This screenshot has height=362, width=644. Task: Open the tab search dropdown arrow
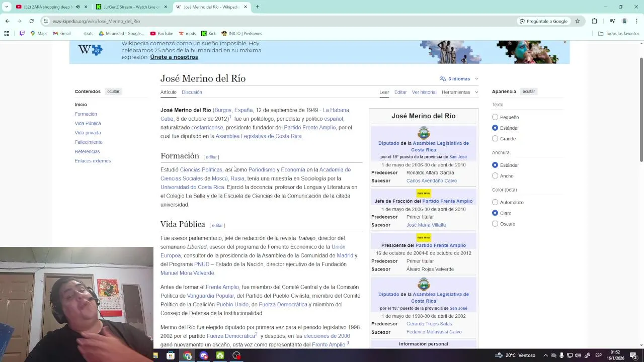(x=7, y=7)
